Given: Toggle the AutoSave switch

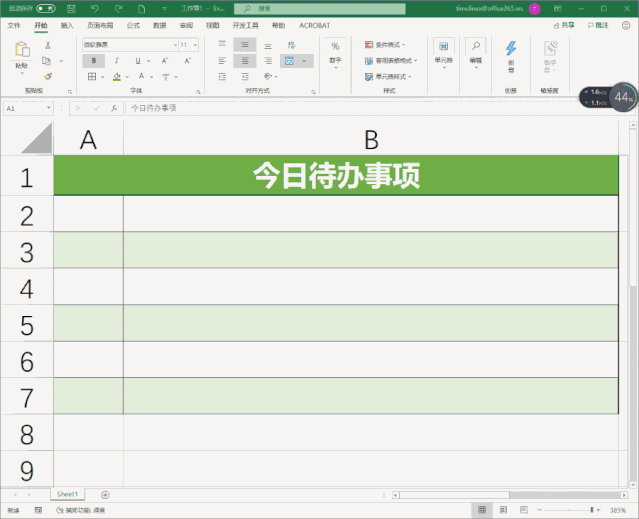Looking at the screenshot, I should [x=46, y=8].
